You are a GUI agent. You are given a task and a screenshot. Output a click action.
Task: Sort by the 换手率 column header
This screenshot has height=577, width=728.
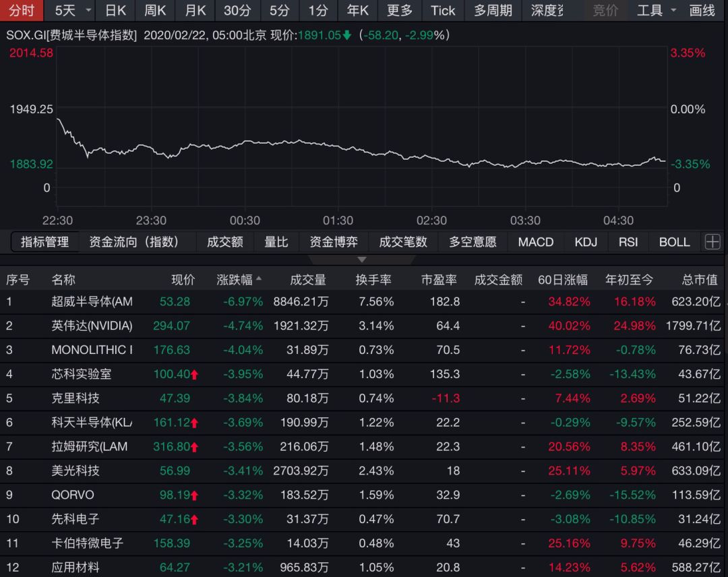[373, 280]
